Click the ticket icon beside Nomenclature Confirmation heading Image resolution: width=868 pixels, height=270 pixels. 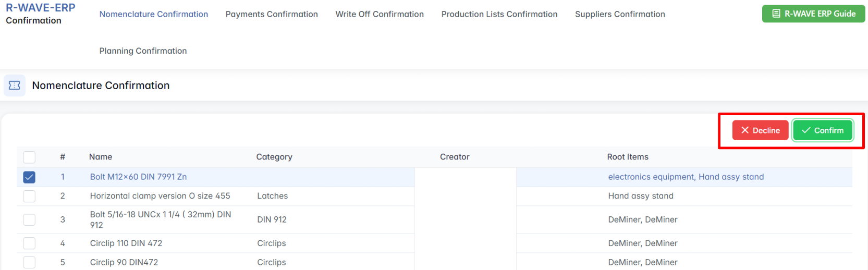pos(15,85)
